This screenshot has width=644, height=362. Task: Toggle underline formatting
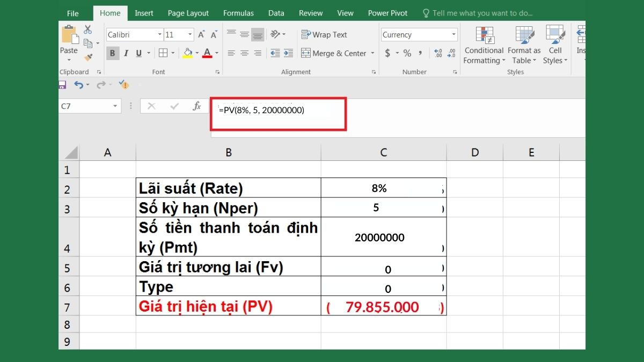[x=138, y=53]
